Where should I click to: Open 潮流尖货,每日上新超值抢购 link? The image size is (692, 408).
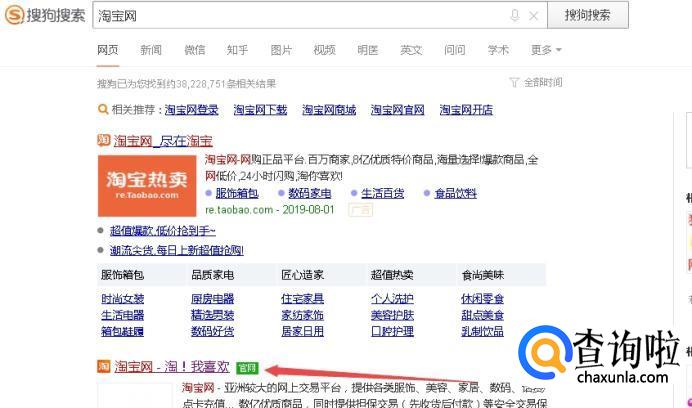[x=177, y=251]
